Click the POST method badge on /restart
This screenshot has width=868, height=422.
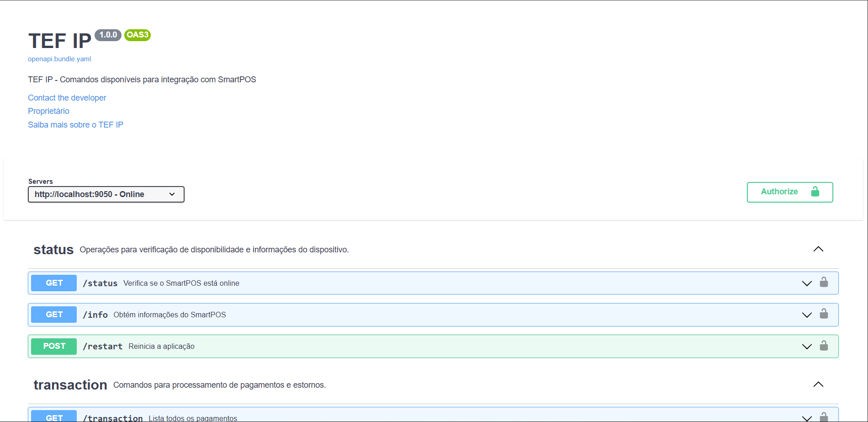click(53, 346)
